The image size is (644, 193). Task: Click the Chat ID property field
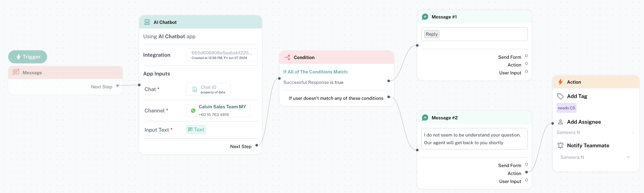[x=208, y=90]
